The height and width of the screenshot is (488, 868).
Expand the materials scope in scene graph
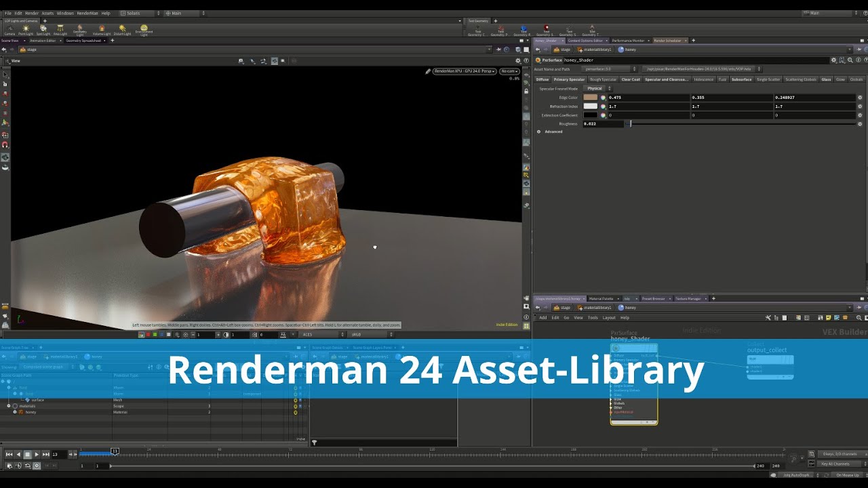pyautogui.click(x=9, y=406)
